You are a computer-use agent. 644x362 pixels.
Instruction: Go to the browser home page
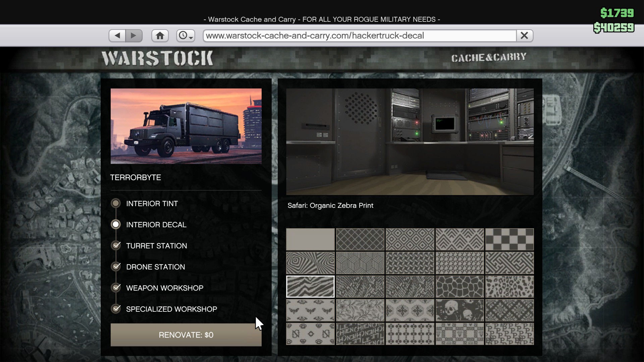pyautogui.click(x=160, y=36)
